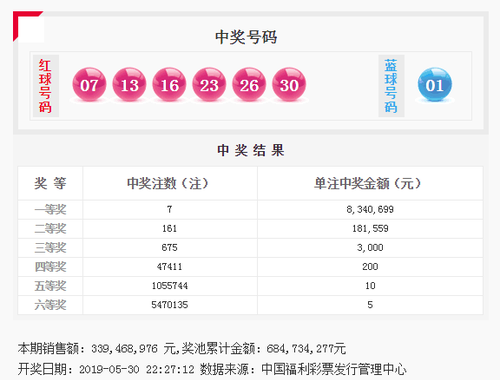Click the red corner ribbon icon
Viewport: 500px width, 380px height.
(28, 26)
